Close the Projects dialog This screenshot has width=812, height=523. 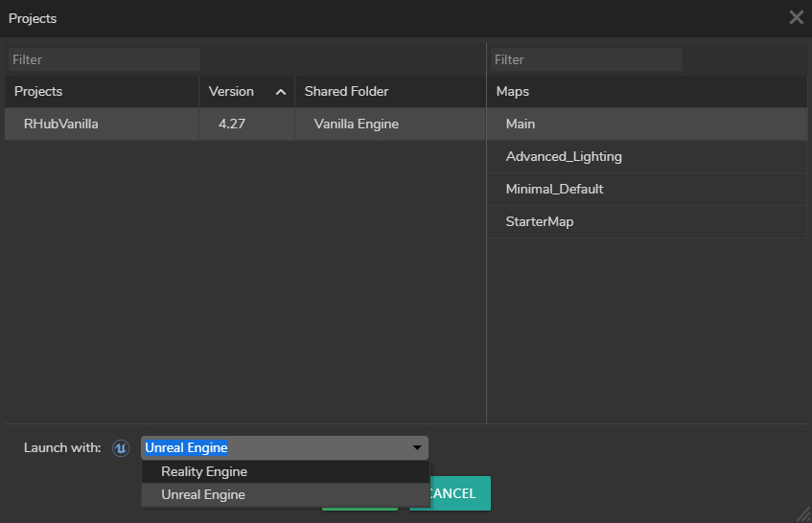point(796,17)
